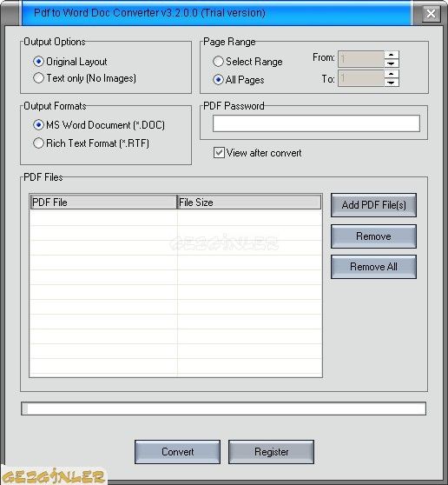
Task: Decrease the To page number with down arrow
Action: pos(392,83)
